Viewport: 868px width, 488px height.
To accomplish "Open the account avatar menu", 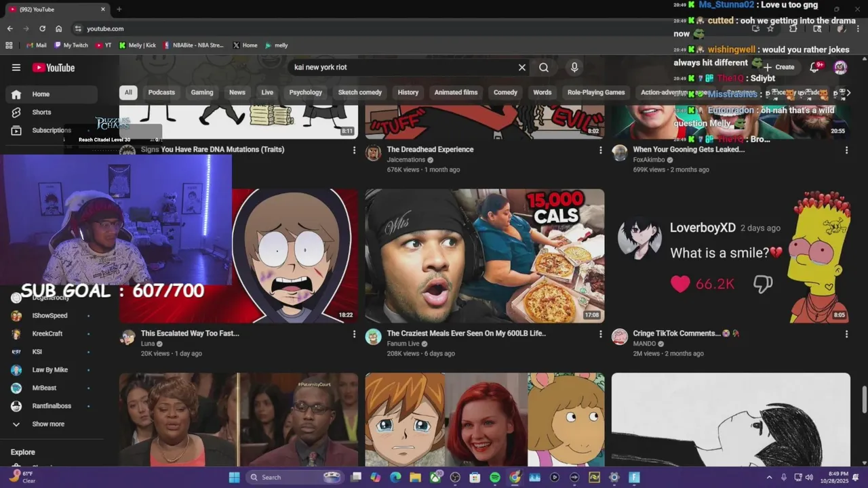I will (840, 67).
